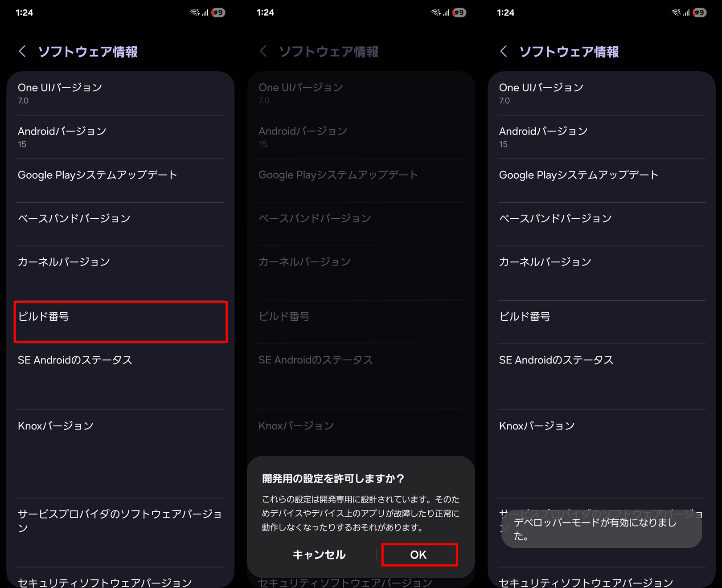Tap the red-highlighted ビルド番号 row

(120, 322)
